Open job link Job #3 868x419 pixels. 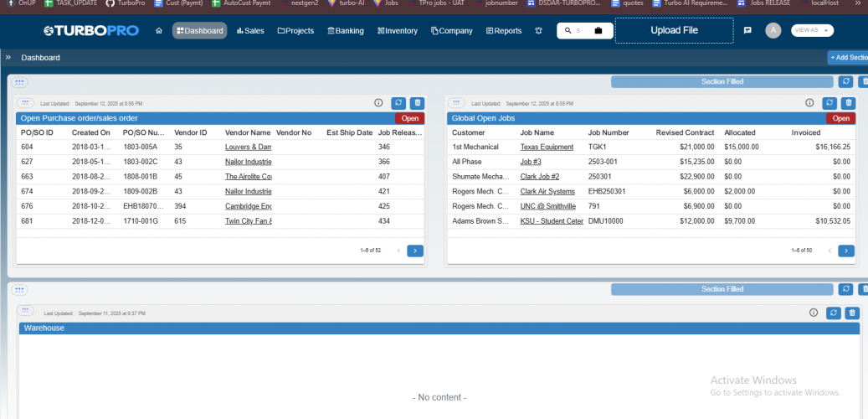[x=531, y=162]
